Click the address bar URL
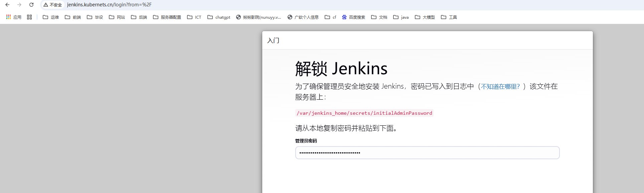 (x=109, y=5)
